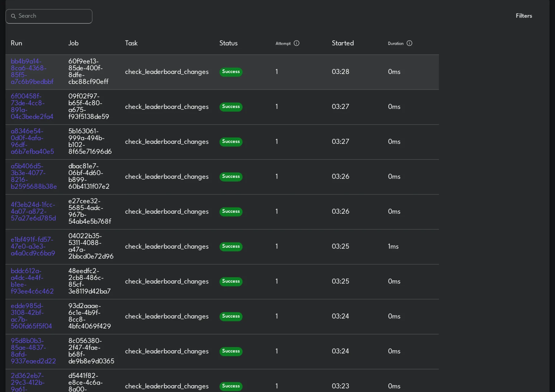This screenshot has width=555, height=392.
Task: Click Success badge in the 03:28 row
Action: pyautogui.click(x=231, y=72)
